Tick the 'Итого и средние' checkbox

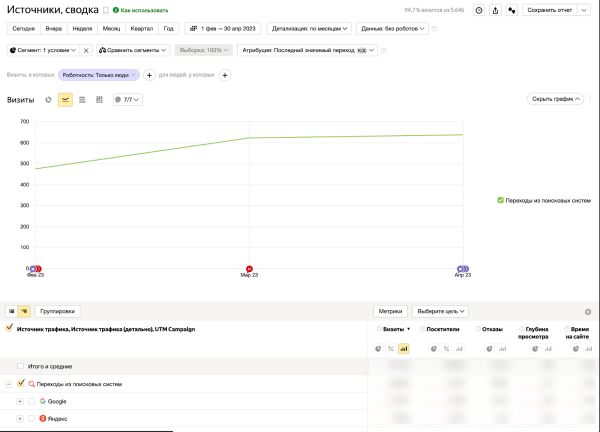(x=21, y=367)
